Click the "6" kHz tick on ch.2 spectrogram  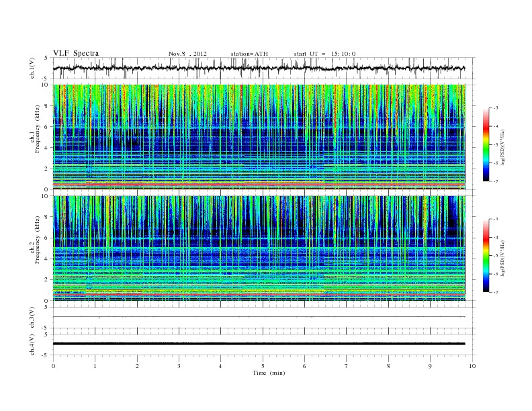[x=46, y=238]
